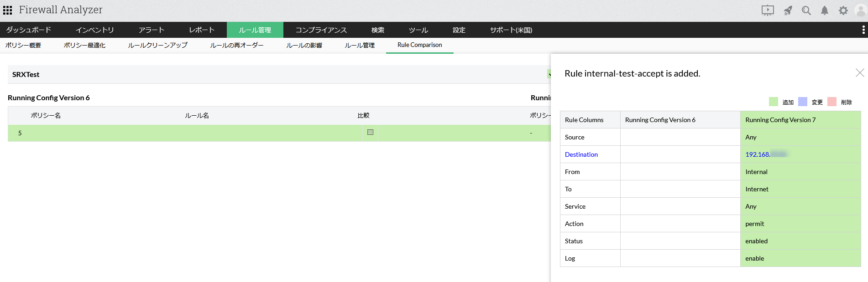Expand the three-dot overflow menu
Screen dimensions: 868x282
(863, 30)
